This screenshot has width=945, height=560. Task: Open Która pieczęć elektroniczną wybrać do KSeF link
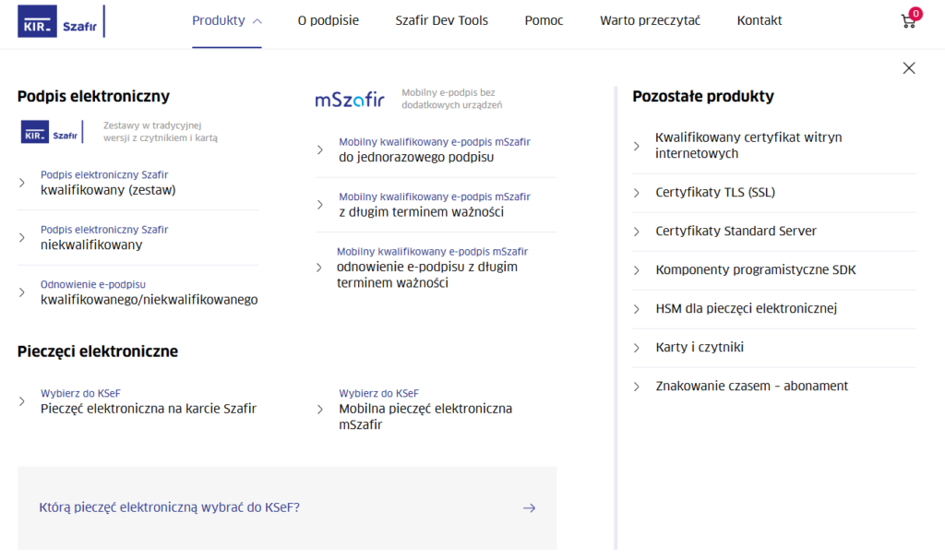tap(170, 507)
